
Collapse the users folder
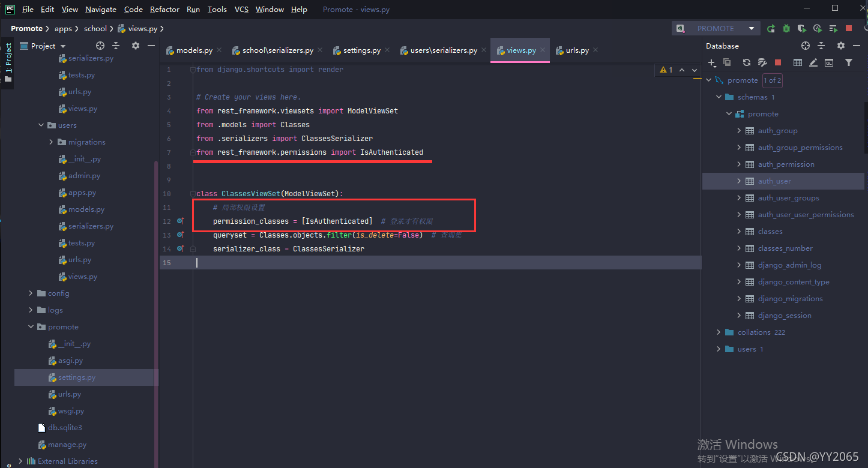click(41, 125)
